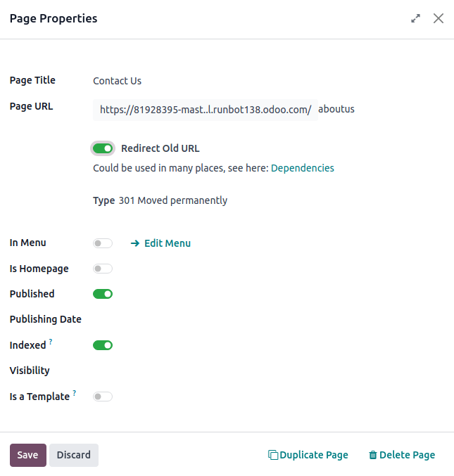Open the Dependencies link

(303, 168)
